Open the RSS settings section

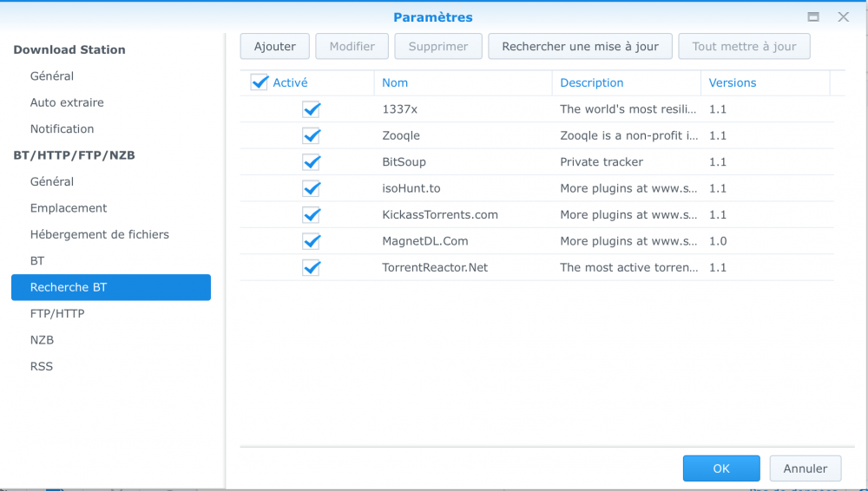click(42, 366)
